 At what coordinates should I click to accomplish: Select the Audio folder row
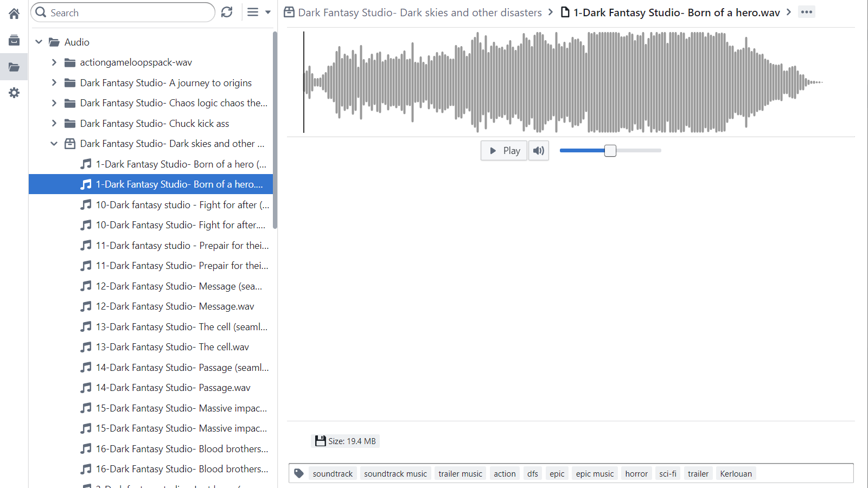click(151, 42)
